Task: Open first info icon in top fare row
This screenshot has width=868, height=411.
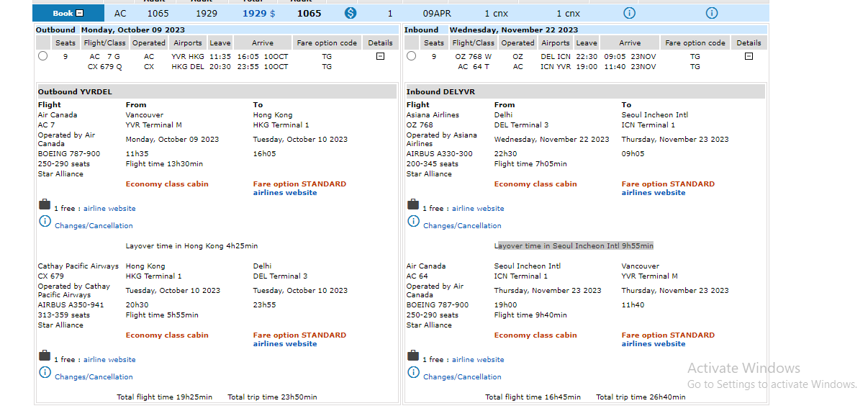Action: click(629, 13)
